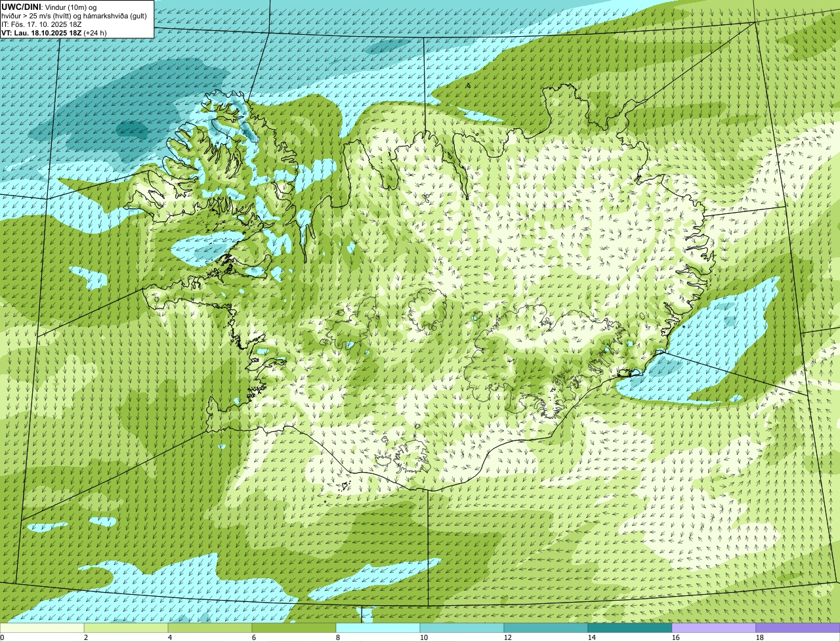Click the scale label "2"
Screen dimensions: 840x642
coord(86,637)
